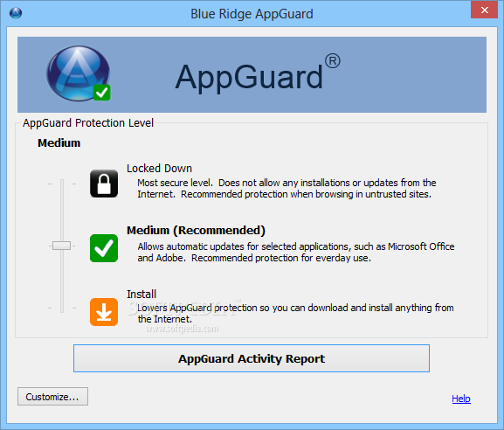
Task: Click the large AppGuard banner wordmark
Action: 258,74
